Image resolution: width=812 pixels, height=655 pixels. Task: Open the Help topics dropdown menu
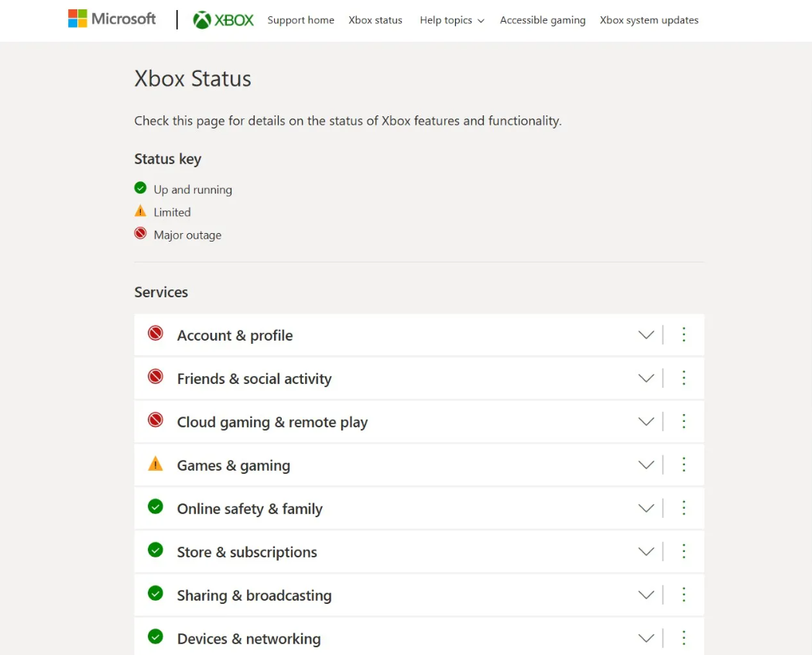coord(451,20)
